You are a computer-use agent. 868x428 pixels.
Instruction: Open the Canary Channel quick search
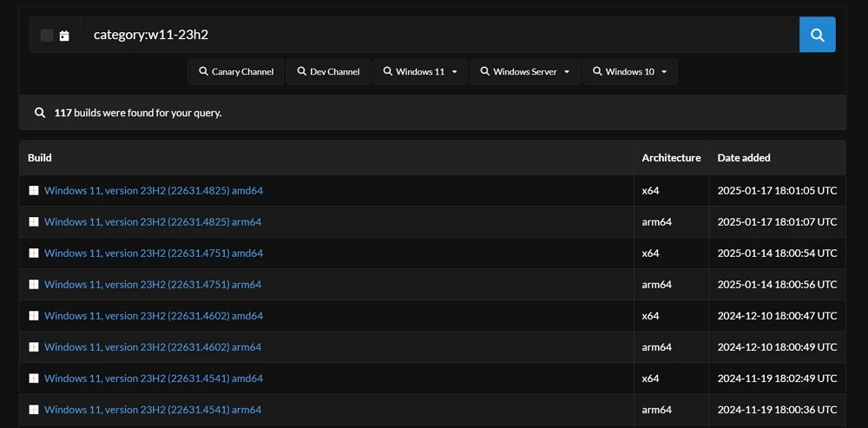tap(236, 71)
